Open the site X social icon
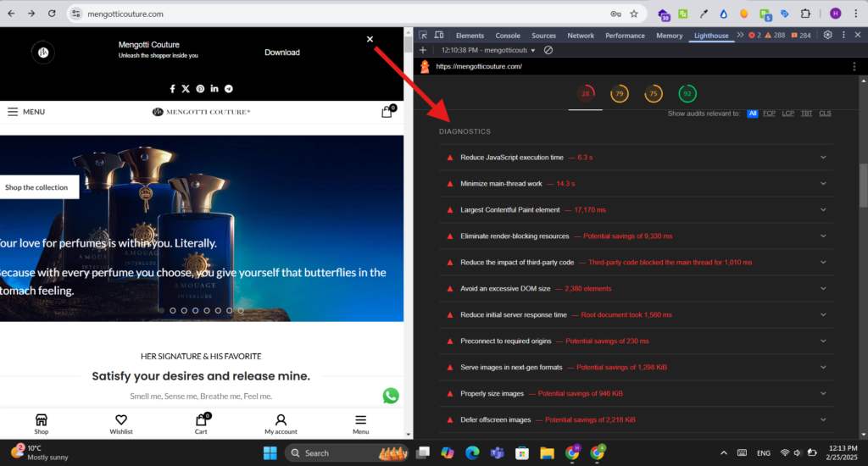 coord(186,89)
